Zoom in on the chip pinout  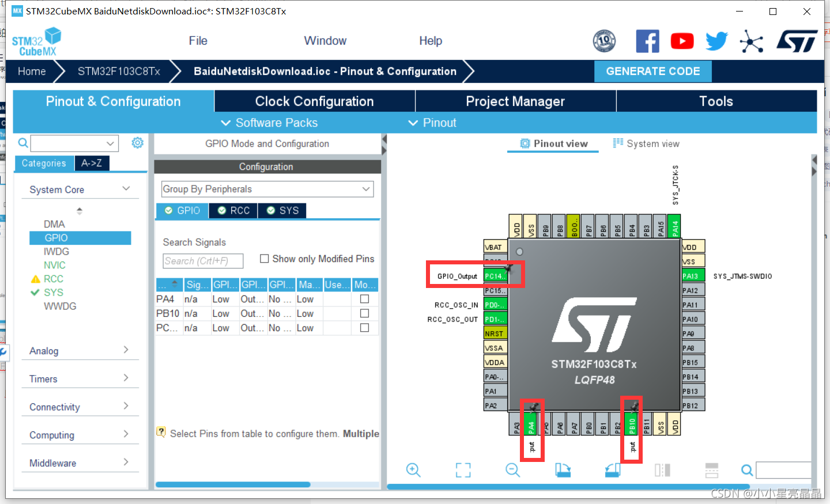tap(413, 470)
